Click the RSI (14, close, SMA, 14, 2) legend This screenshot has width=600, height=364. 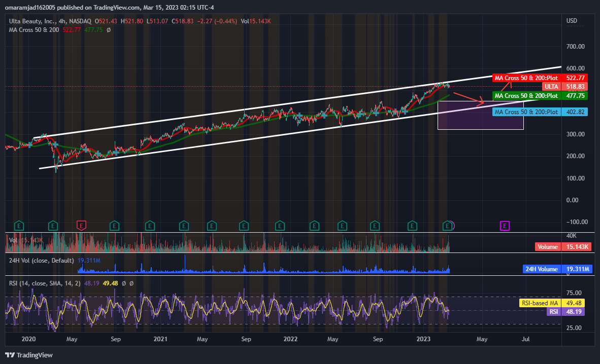45,283
